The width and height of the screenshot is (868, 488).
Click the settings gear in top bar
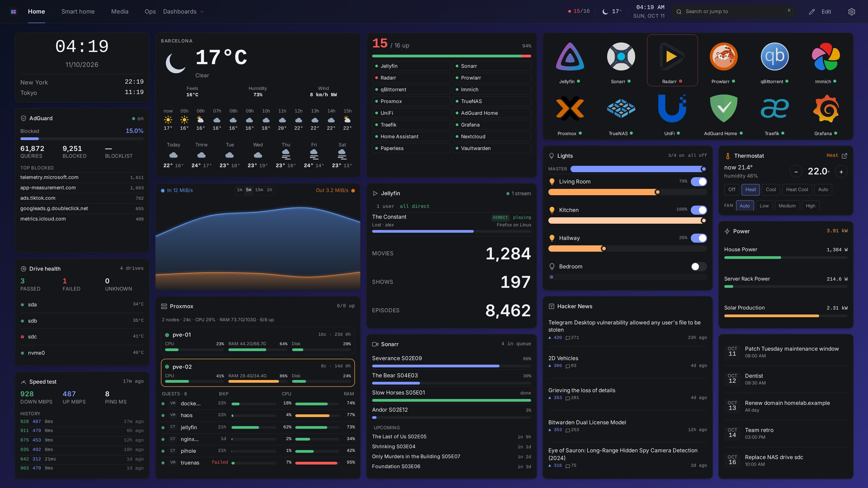point(851,12)
